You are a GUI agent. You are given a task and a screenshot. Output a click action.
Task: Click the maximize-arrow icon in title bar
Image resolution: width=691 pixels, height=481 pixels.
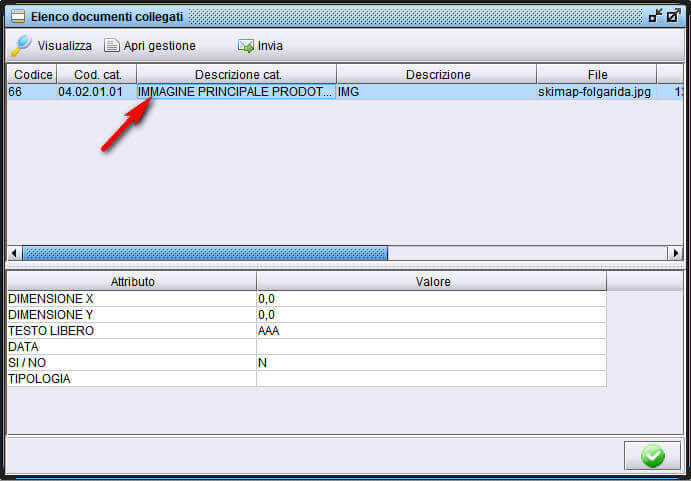[673, 16]
